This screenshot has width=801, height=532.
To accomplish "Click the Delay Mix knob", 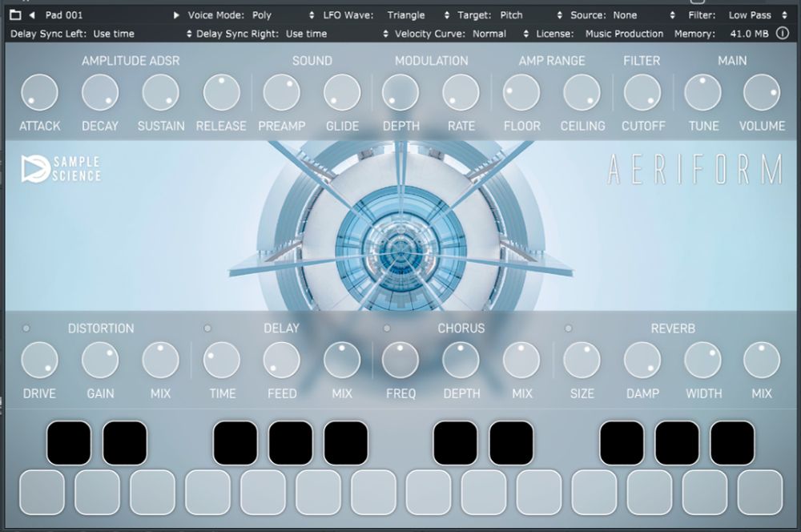I will tap(342, 361).
